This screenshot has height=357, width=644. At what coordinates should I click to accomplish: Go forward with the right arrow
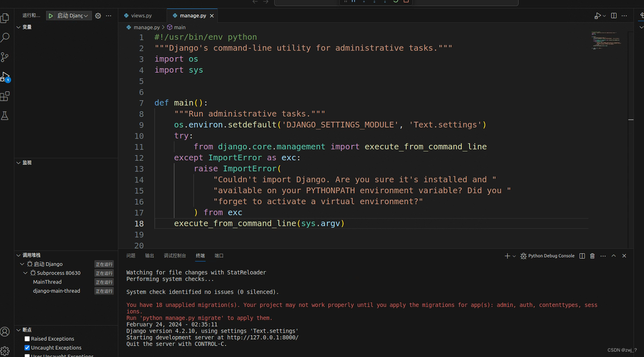pos(266,2)
